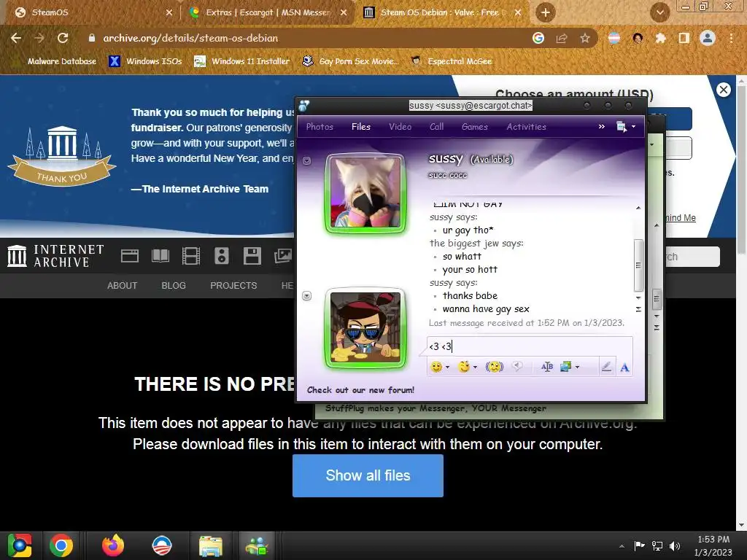747x560 pixels.
Task: Open the Chrome Extensions puzzle icon
Action: (660, 38)
